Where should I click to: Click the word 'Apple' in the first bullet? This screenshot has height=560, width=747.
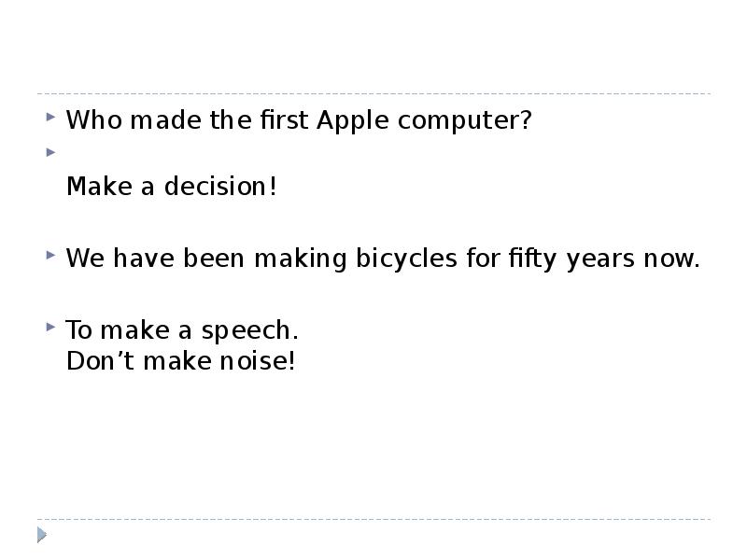[349, 121]
